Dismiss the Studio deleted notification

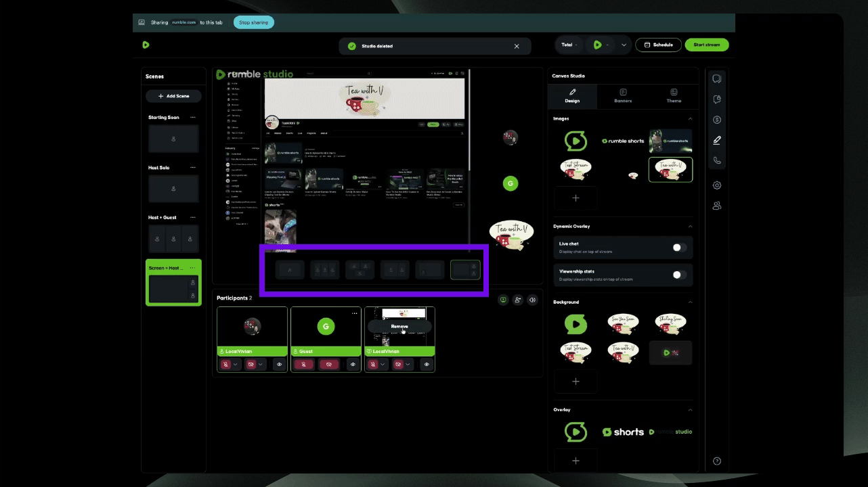click(x=517, y=46)
